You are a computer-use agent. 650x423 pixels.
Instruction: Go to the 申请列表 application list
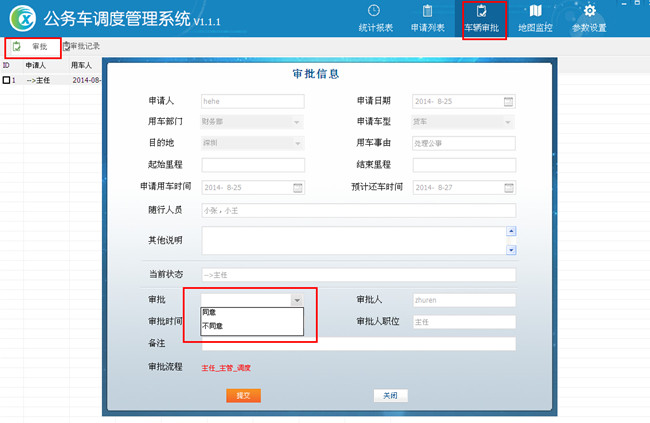coord(428,18)
